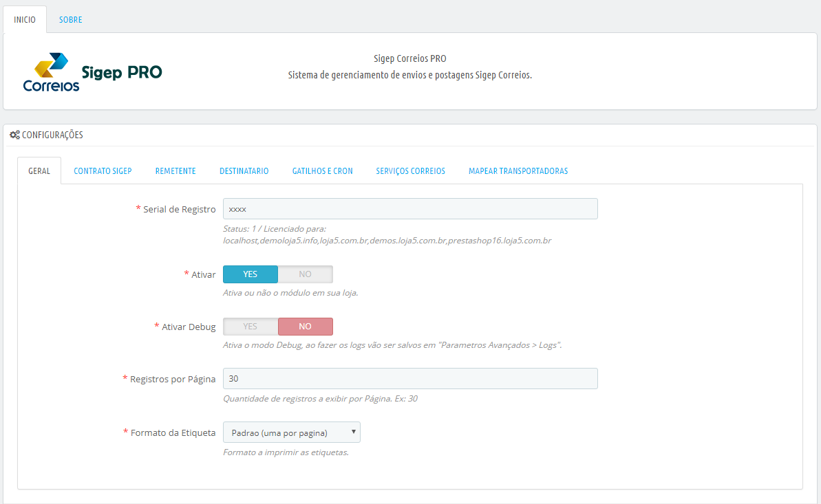Select the Geral settings tab

click(39, 171)
